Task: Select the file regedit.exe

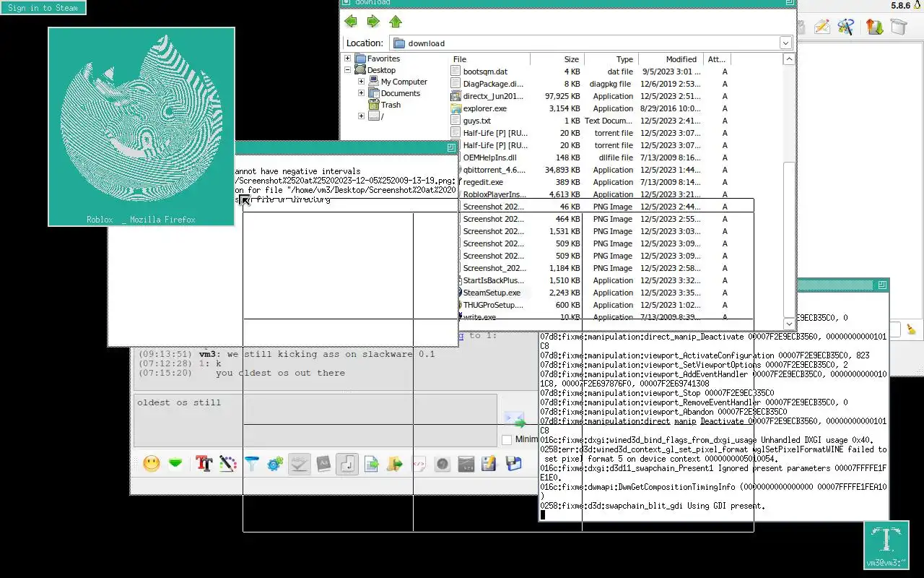Action: 483,182
